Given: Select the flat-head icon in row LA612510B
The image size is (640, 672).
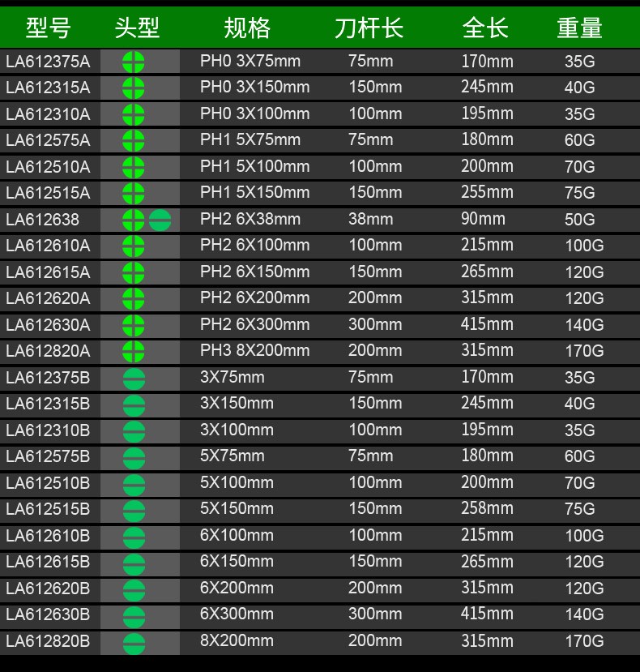Looking at the screenshot, I should (x=134, y=485).
